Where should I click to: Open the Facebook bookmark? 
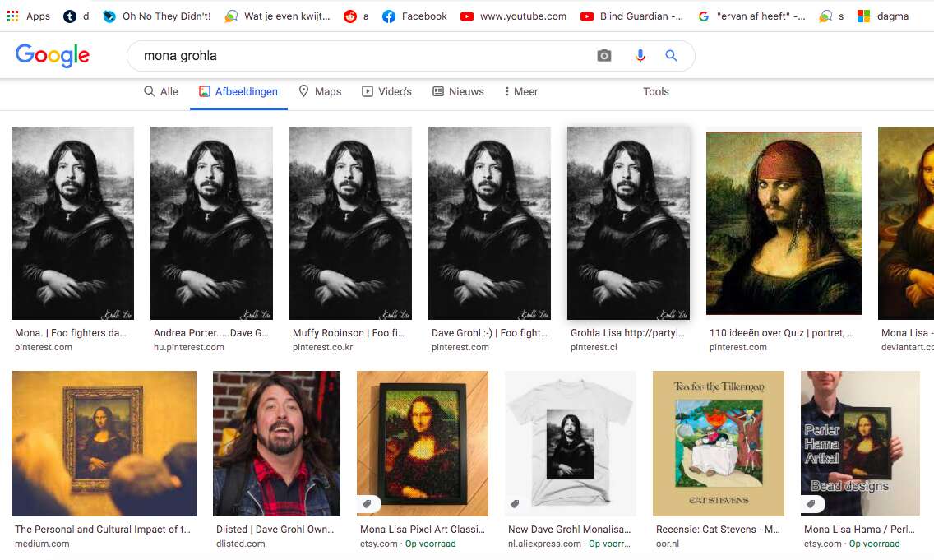pos(414,16)
